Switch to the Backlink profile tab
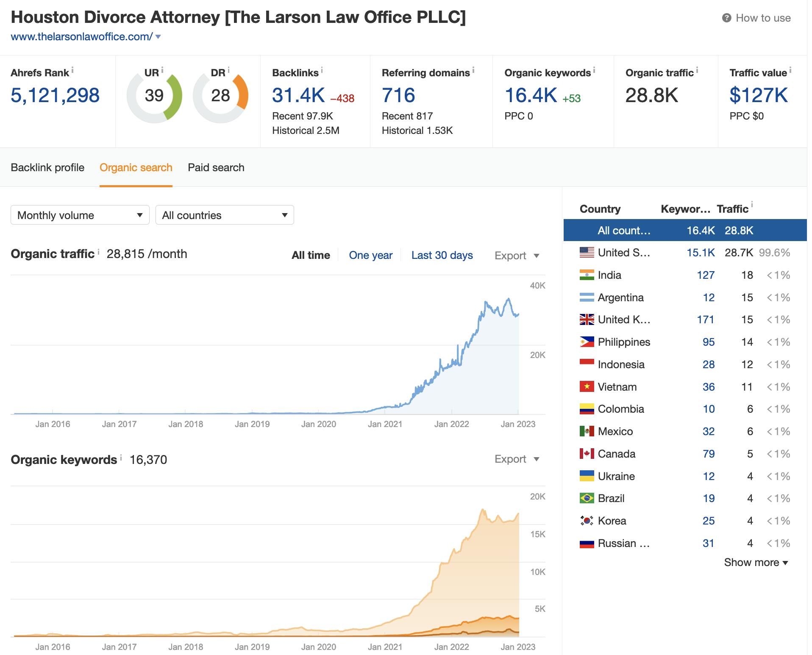 click(x=47, y=167)
